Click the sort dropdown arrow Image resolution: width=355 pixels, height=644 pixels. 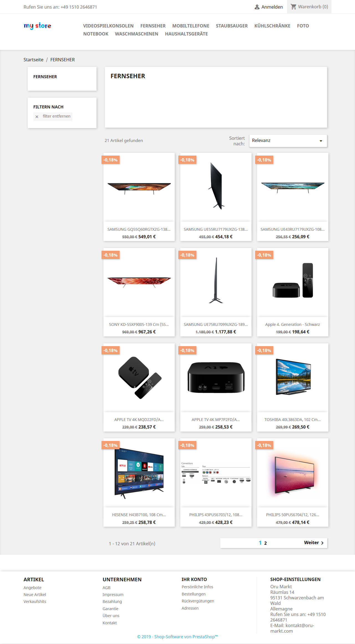[321, 141]
